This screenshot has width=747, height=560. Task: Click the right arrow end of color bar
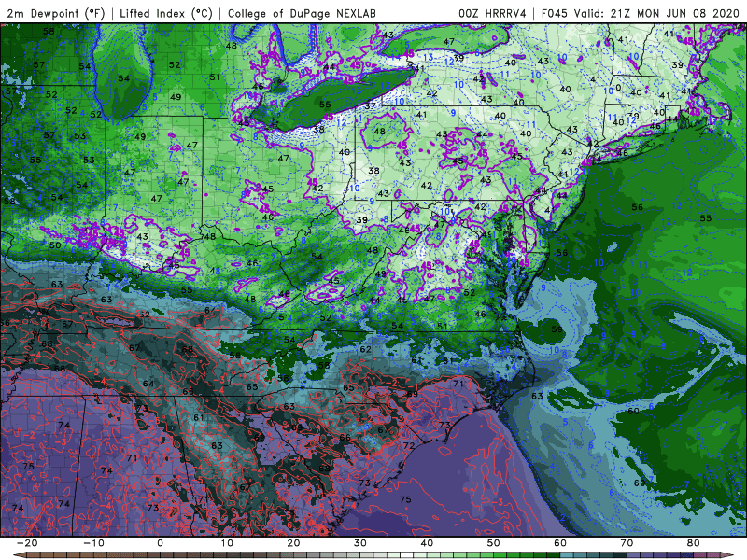coord(728,555)
